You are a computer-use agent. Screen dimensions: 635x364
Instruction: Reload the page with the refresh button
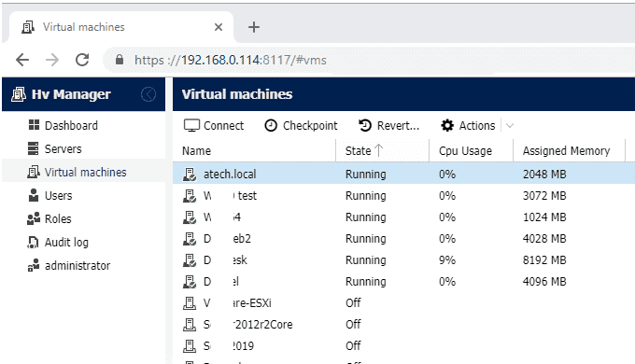point(82,60)
